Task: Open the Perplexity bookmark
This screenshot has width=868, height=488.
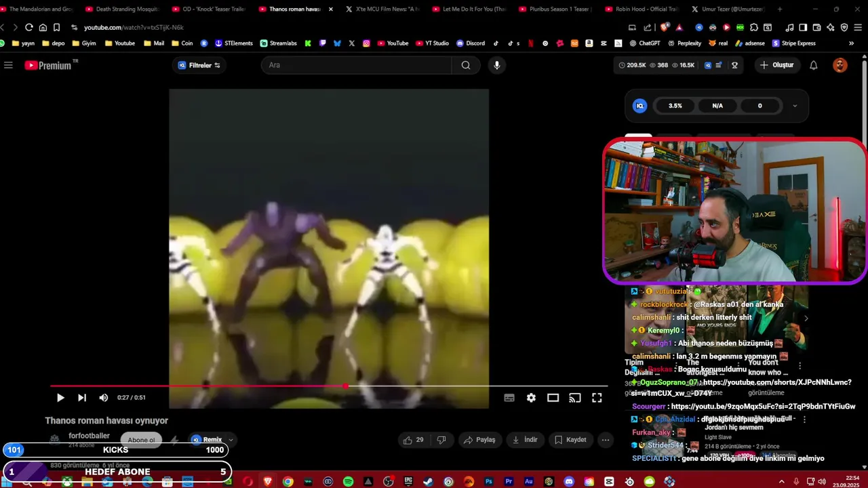Action: (684, 43)
